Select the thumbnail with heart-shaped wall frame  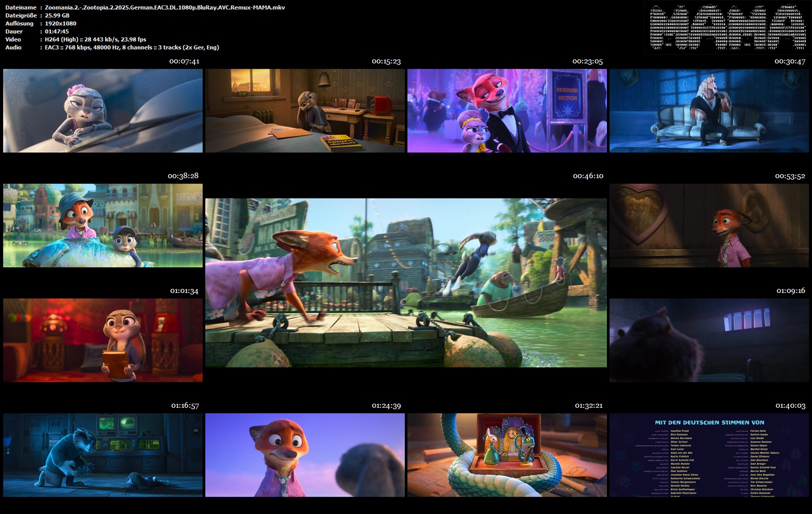pos(709,226)
